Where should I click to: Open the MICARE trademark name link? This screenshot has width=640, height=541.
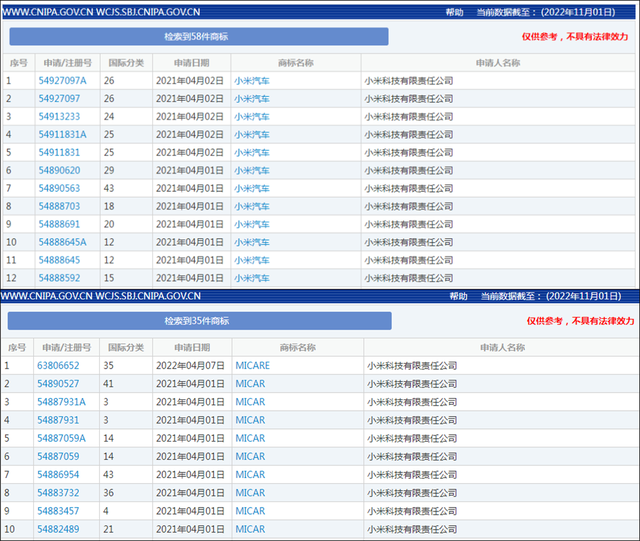252,366
